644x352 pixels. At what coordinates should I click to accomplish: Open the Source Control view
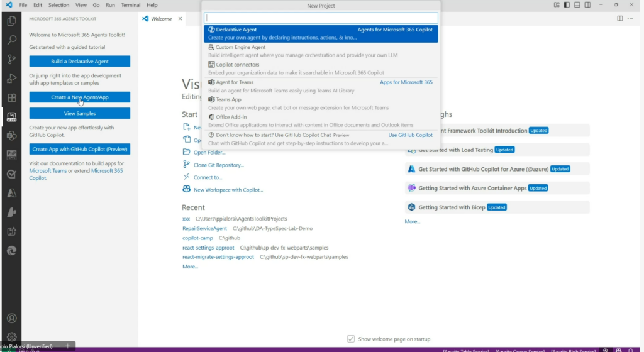(x=11, y=60)
